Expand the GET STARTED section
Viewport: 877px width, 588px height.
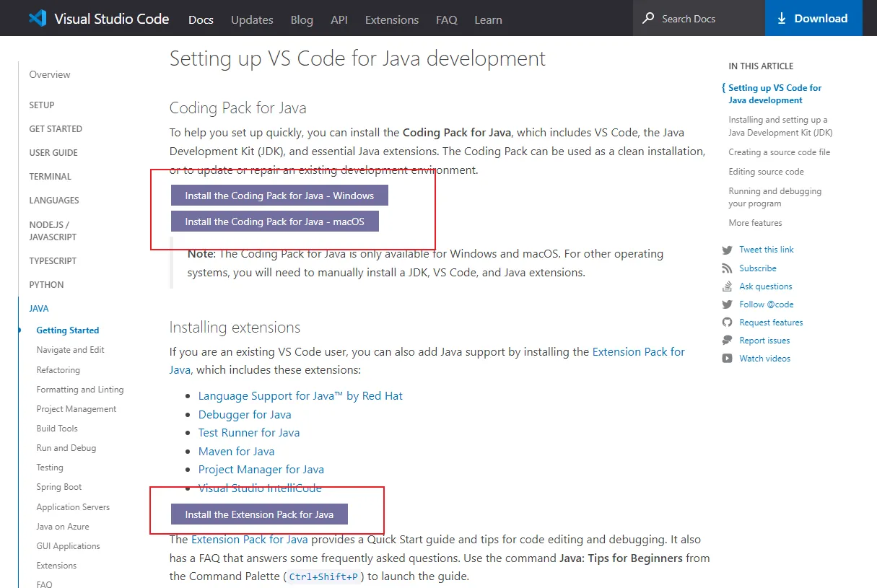coord(56,128)
